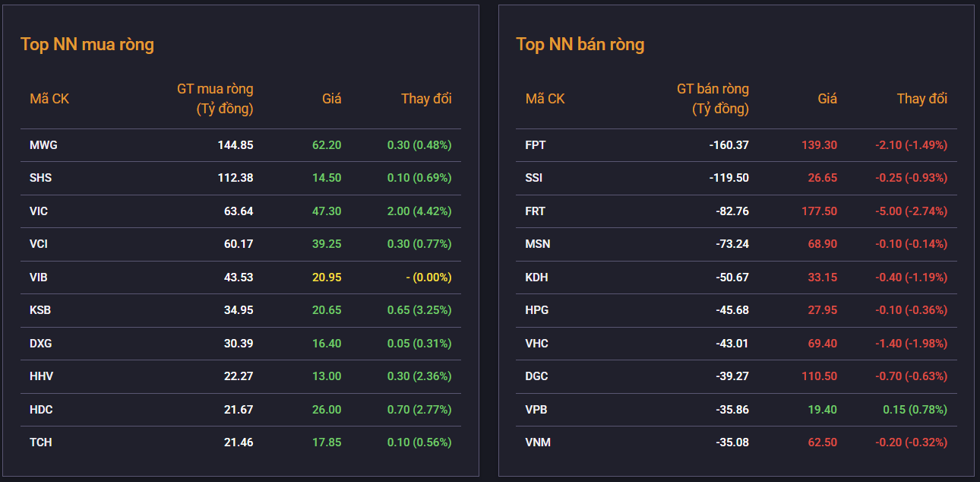Screen dimensions: 980x482
Task: Click the "GT mua ròng (Tỷ đồng)" column header
Action: click(215, 99)
